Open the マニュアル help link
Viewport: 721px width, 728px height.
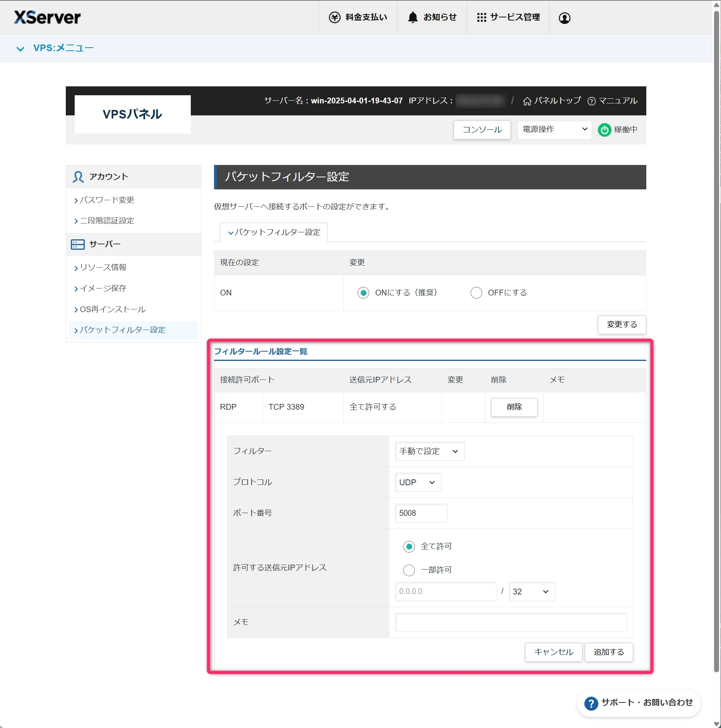click(x=612, y=101)
